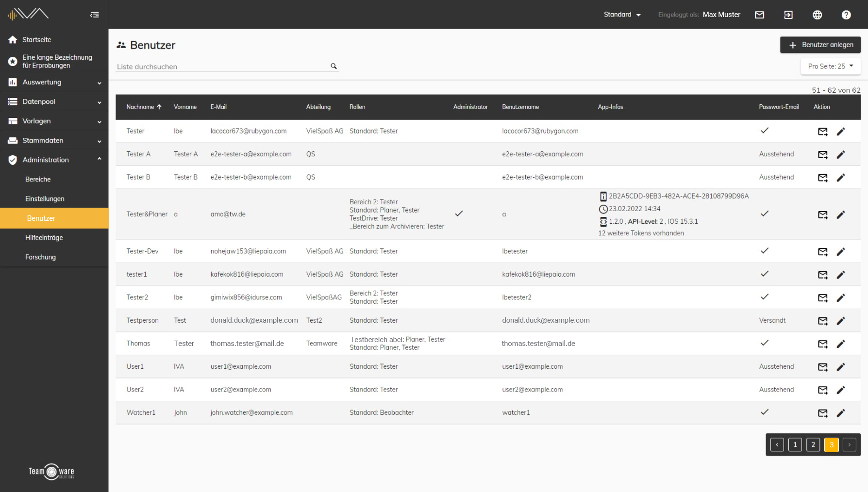Expand the Stammdaten menu
Viewport: 868px width, 492px height.
54,141
